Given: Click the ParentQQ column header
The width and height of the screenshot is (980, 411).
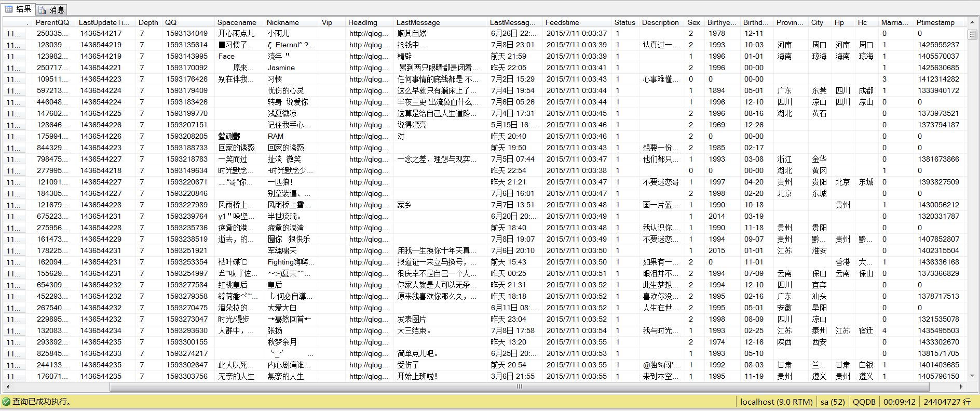Looking at the screenshot, I should 54,22.
